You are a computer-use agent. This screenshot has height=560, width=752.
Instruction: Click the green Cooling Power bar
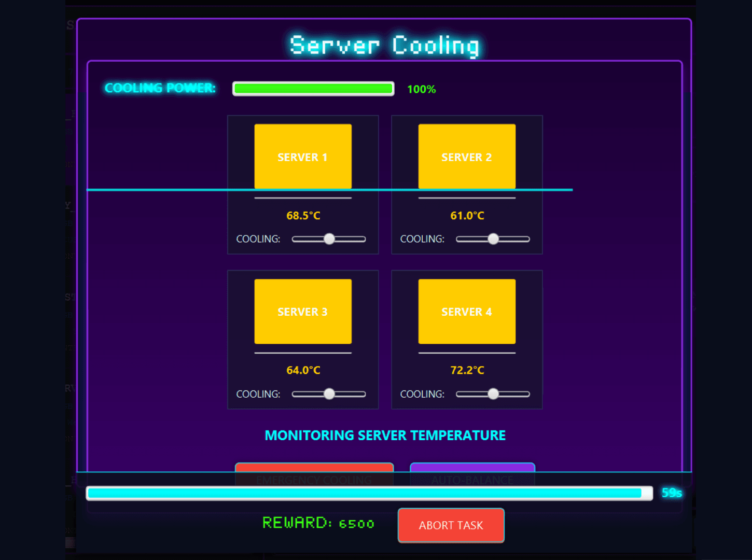(x=313, y=89)
